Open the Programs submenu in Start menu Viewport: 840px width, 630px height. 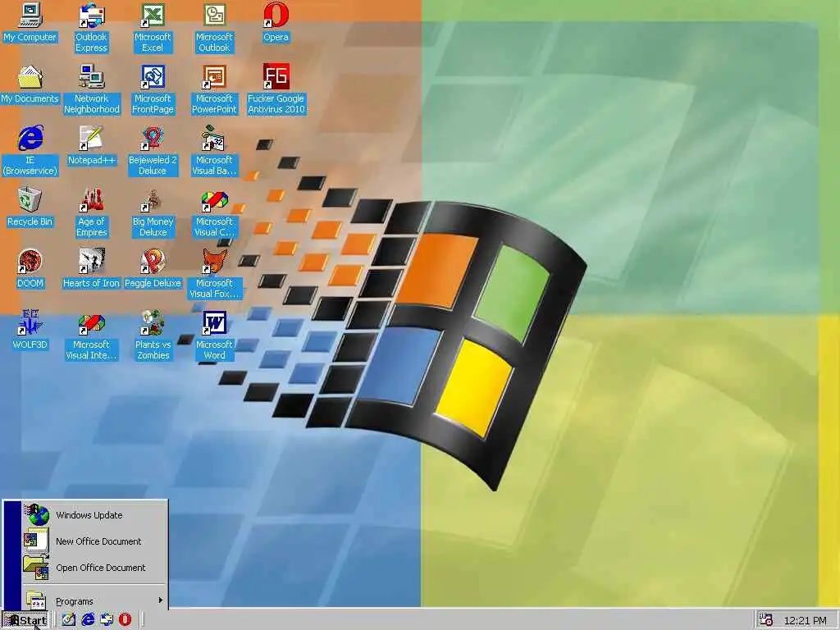(x=94, y=600)
